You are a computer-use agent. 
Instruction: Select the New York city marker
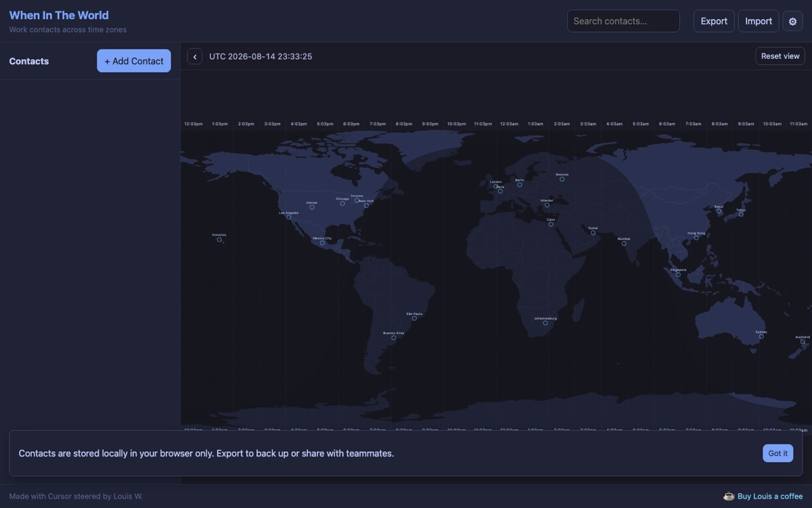(366, 205)
